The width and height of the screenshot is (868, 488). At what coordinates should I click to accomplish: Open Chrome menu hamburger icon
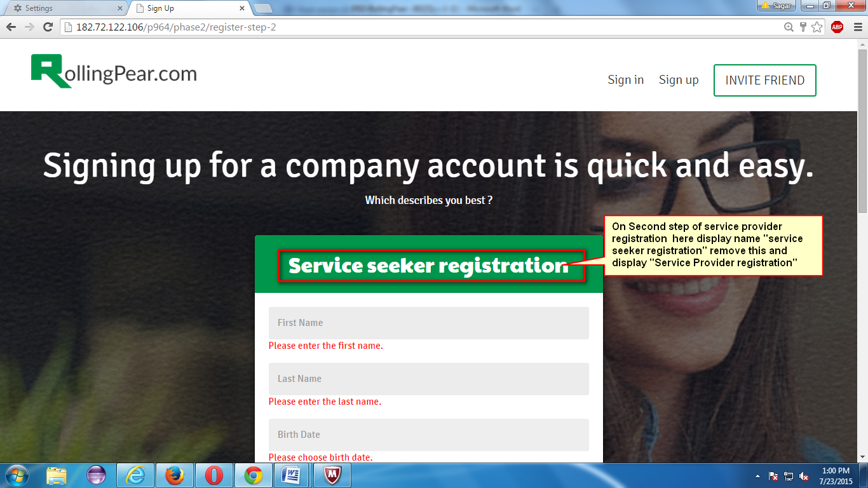click(856, 27)
